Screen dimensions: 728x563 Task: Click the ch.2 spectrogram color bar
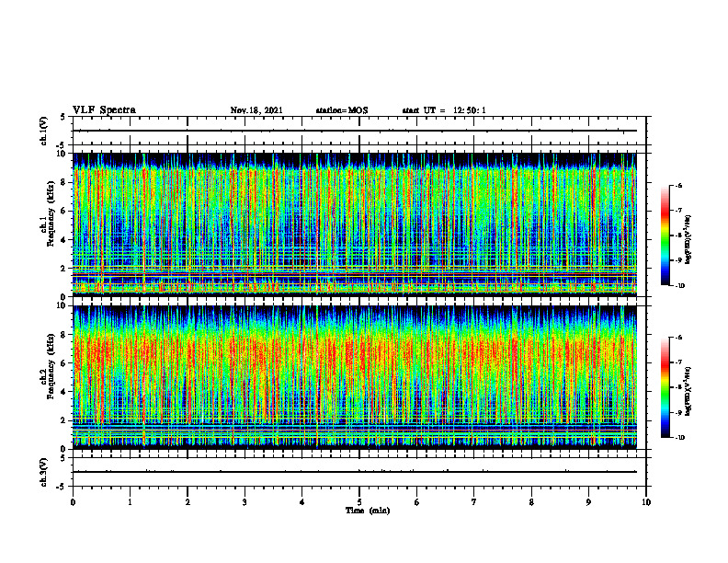(x=665, y=387)
